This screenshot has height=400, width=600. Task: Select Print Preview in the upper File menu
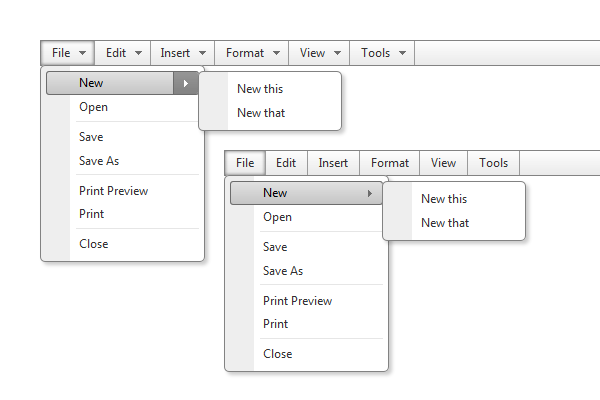pyautogui.click(x=113, y=190)
